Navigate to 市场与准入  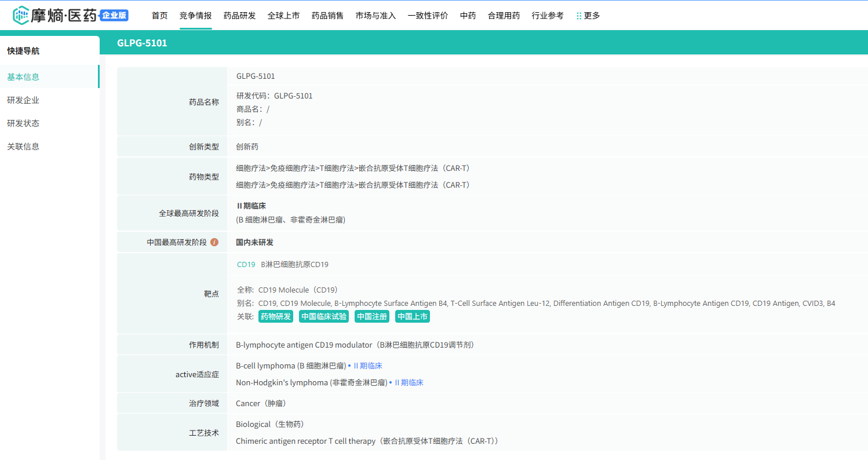pyautogui.click(x=375, y=16)
